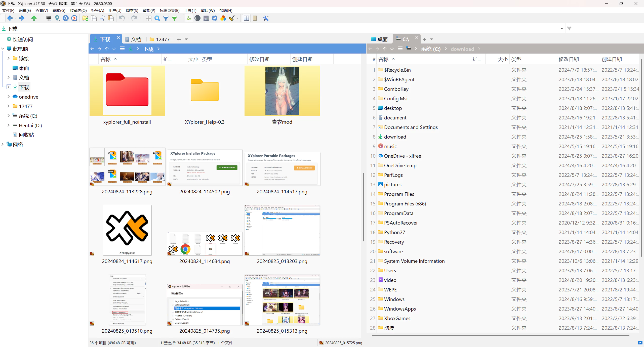Open the calendar-grid icon in main toolbar

tap(206, 18)
